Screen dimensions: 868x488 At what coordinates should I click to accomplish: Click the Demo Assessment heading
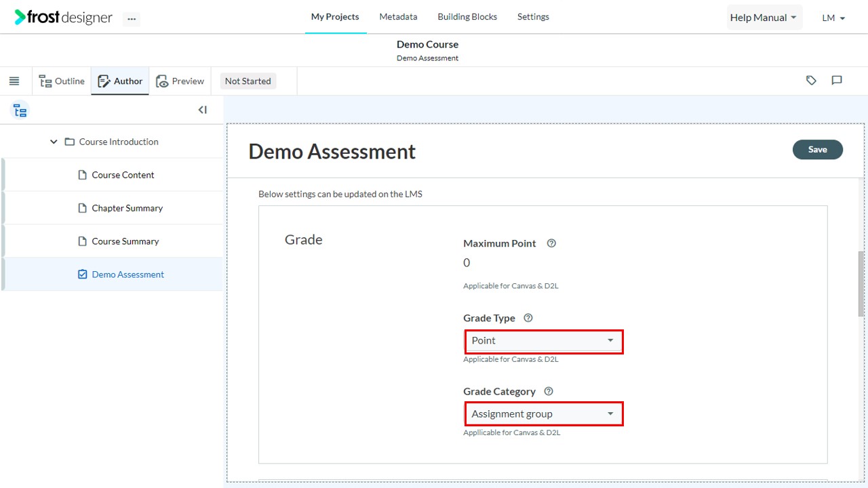(x=332, y=151)
